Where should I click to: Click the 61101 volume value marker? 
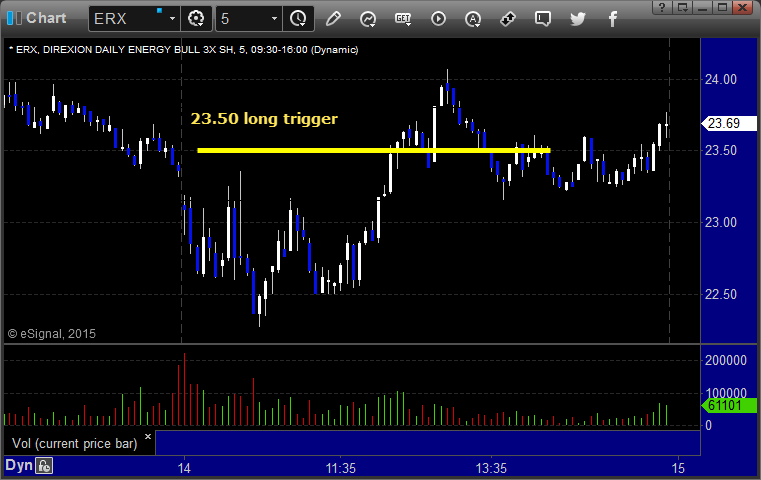coord(729,405)
